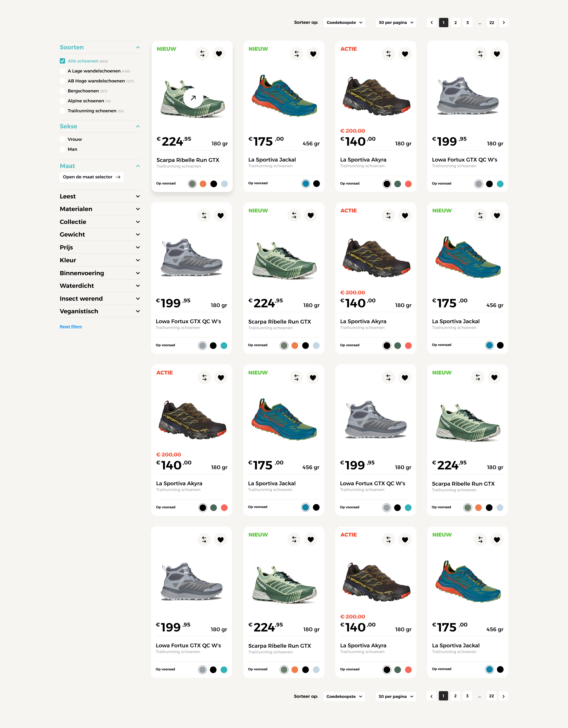Open the bottom 30 per pagina dropdown
This screenshot has height=728, width=568.
pos(396,696)
